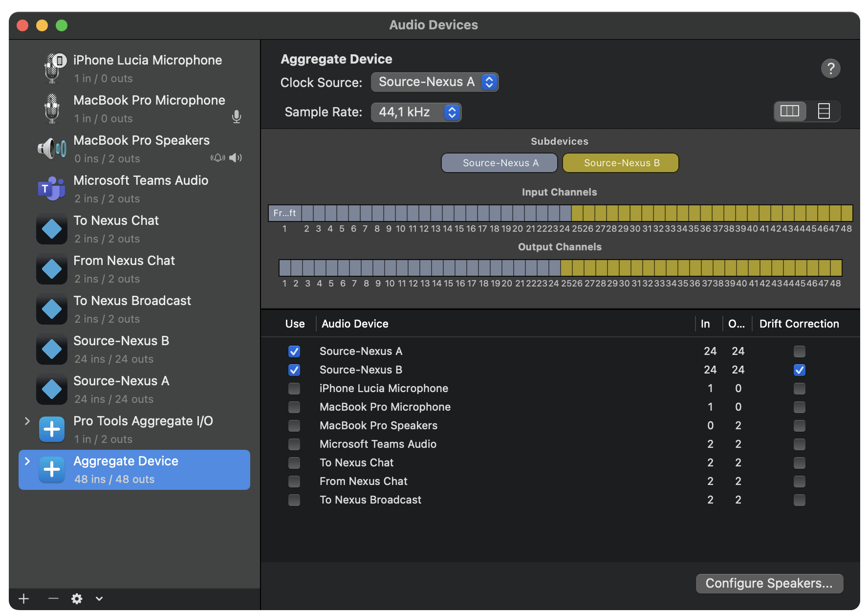Click the first yellow input channel 25
868x616 pixels.
tap(577, 213)
